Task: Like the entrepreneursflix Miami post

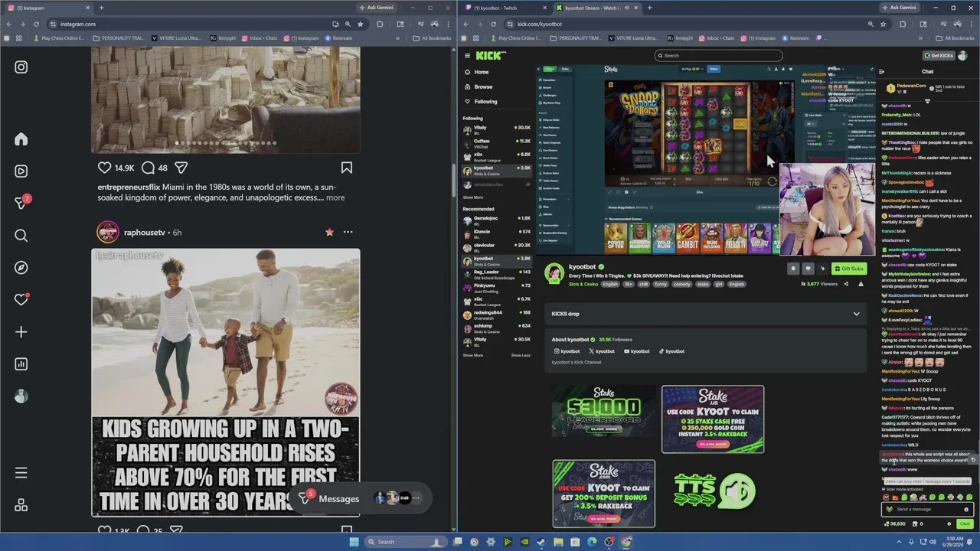Action: (x=104, y=168)
